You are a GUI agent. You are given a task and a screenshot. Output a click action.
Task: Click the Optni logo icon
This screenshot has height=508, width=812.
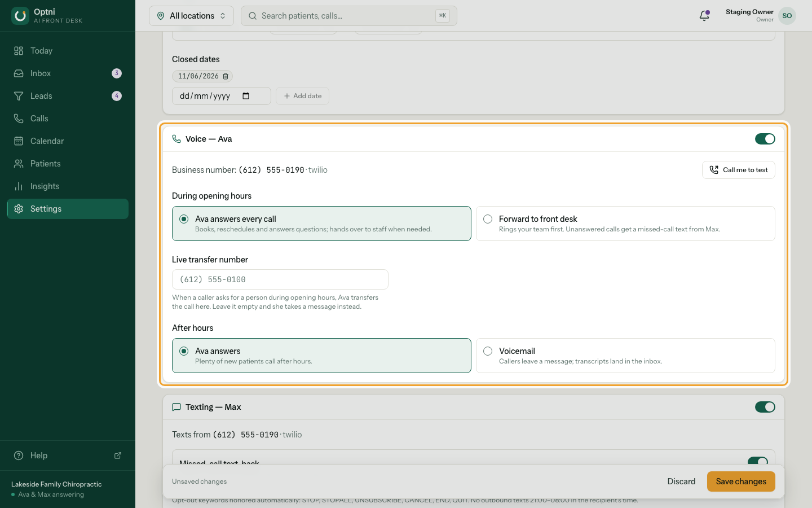pyautogui.click(x=20, y=16)
